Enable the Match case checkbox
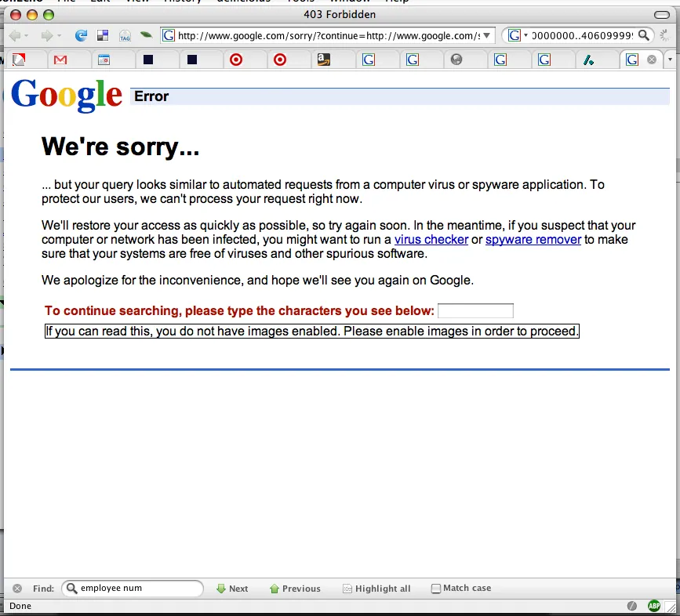This screenshot has height=616, width=680. coord(436,589)
